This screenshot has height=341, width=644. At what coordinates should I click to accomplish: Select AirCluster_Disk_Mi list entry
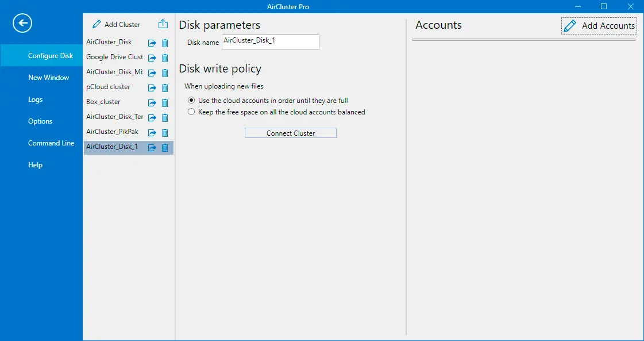tap(114, 71)
